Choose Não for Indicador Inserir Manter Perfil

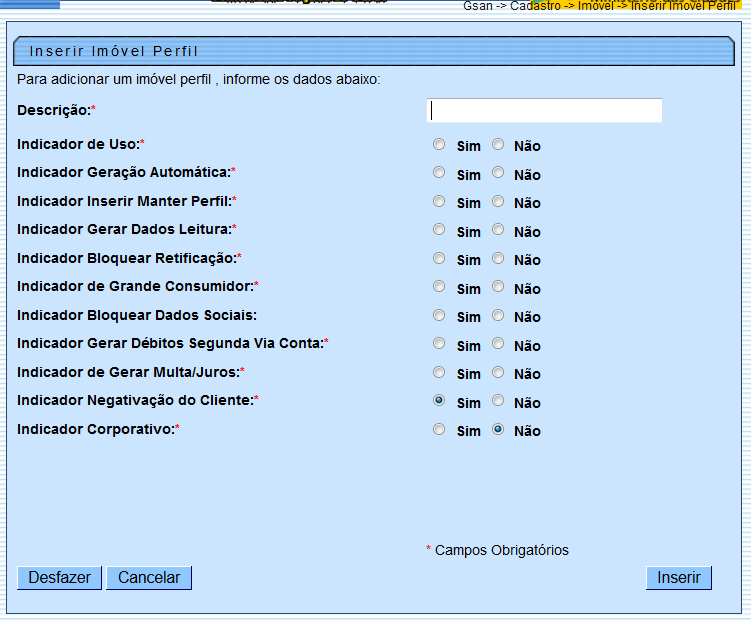click(498, 201)
